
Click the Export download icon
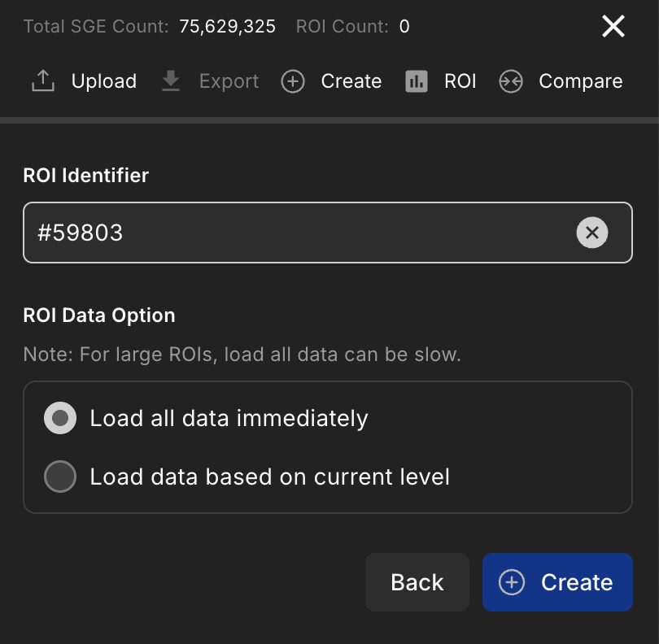(171, 80)
